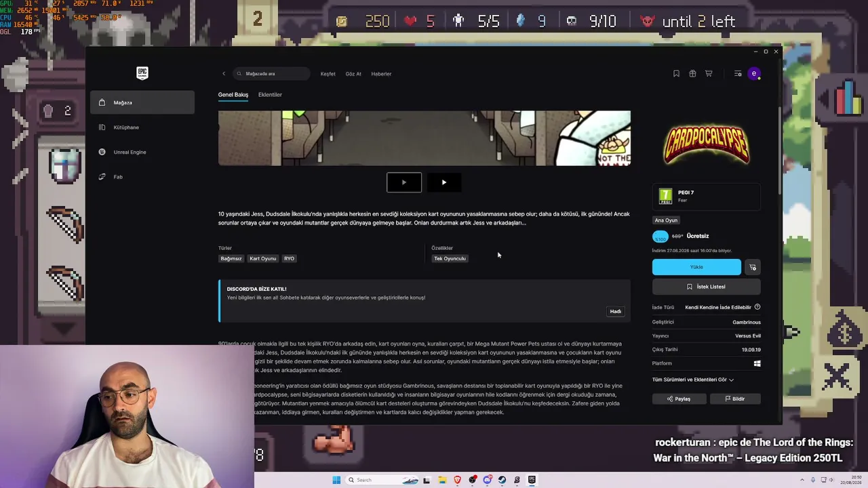Click the Kart Oyunu genre tag
868x488 pixels.
tap(263, 258)
